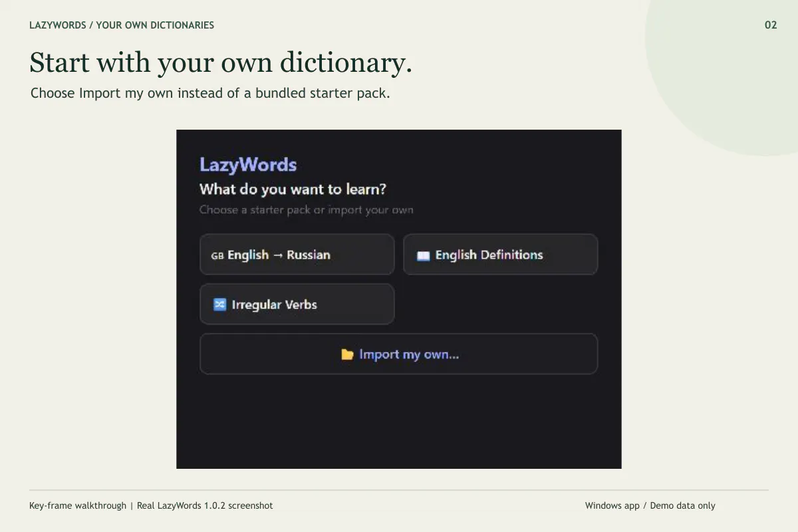The image size is (798, 532).
Task: Click 'What do you want to learn?' heading
Action: 293,190
